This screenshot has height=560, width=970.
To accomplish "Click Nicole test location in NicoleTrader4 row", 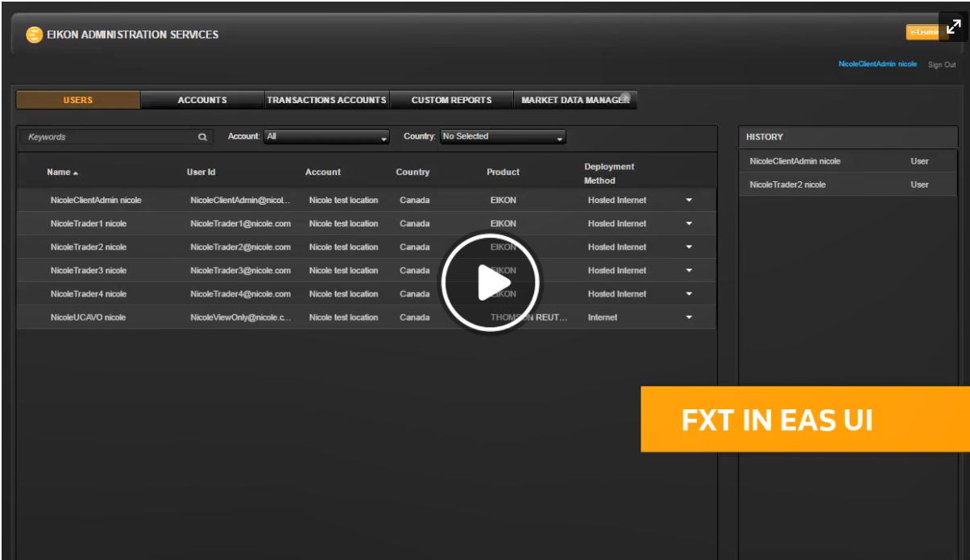I will click(x=343, y=293).
